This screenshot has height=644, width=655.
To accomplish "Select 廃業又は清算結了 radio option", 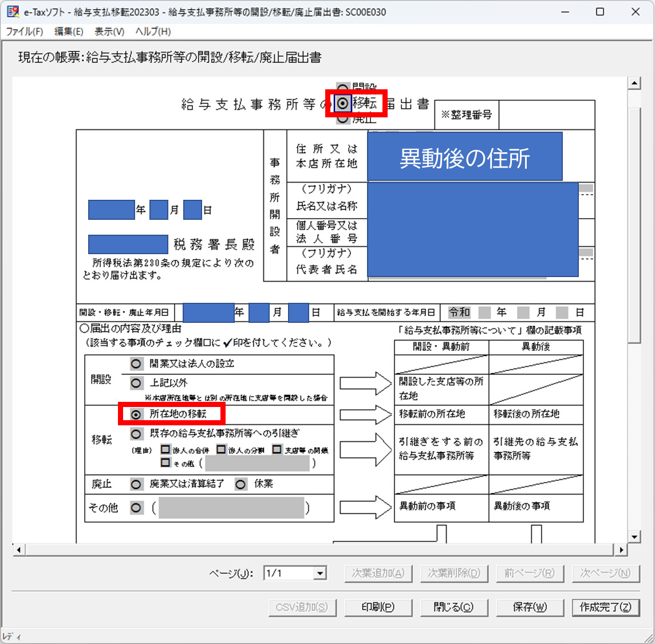I will (x=136, y=484).
